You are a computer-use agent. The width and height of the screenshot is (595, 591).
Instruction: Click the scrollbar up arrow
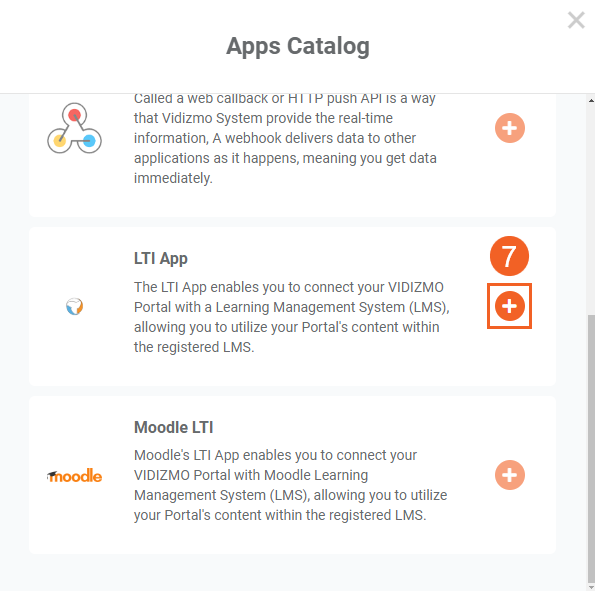(591, 101)
